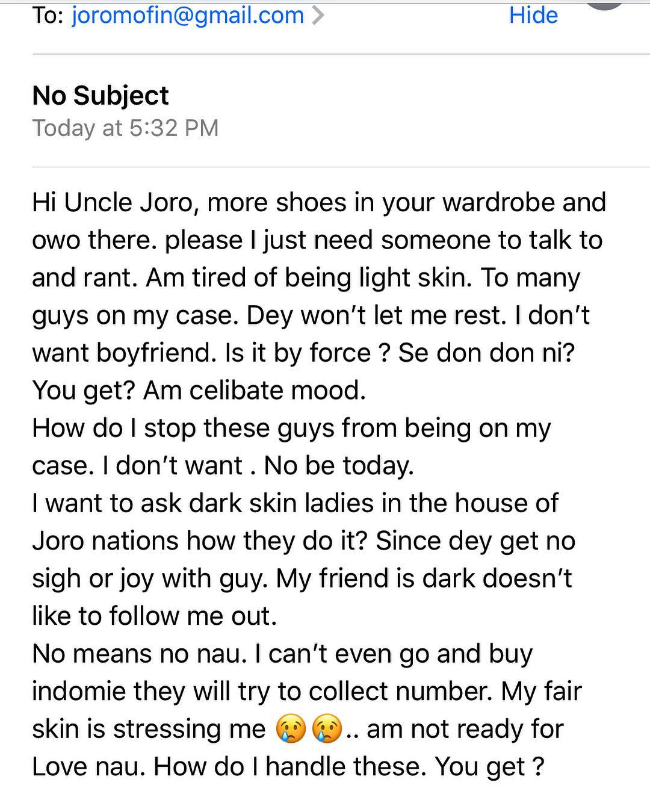Screen dimensions: 650x812
Task: Select the 'No Subject' heading
Action: (x=101, y=96)
